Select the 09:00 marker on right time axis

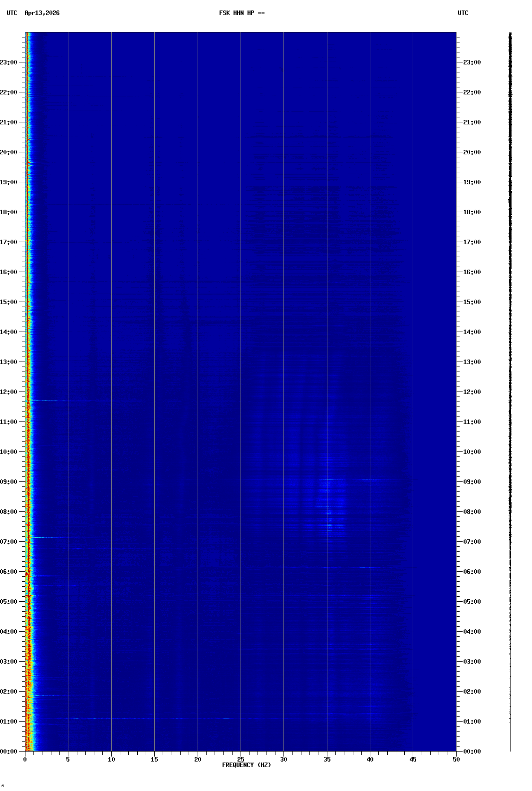pos(472,482)
